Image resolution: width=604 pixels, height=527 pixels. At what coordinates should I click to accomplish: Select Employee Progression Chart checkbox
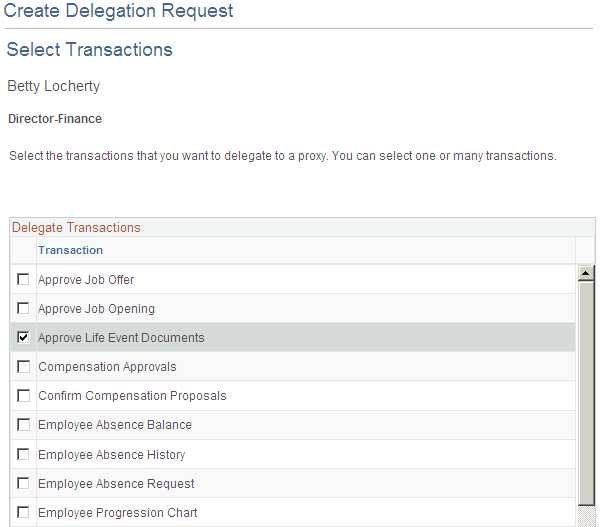[23, 512]
